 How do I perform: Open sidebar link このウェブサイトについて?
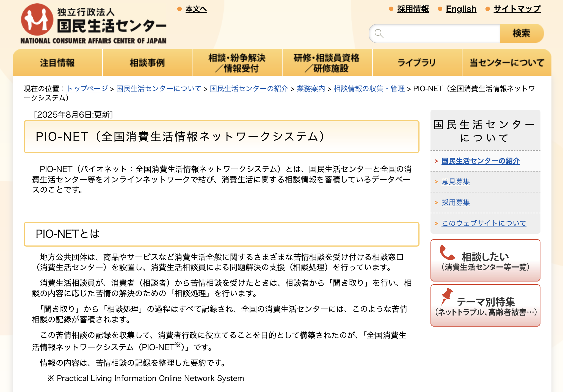pyautogui.click(x=484, y=223)
